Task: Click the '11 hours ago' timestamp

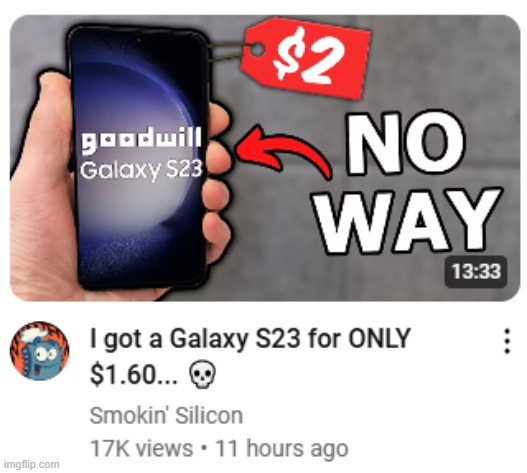Action: tap(282, 448)
